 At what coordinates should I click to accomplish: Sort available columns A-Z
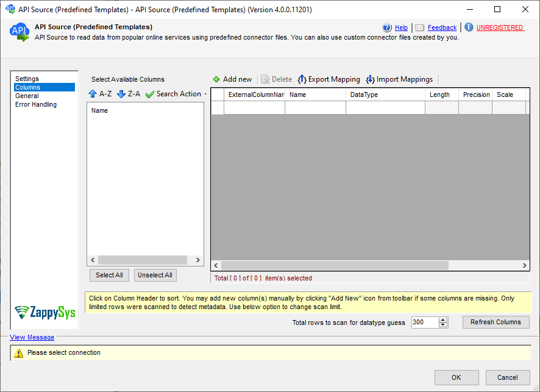(x=100, y=94)
